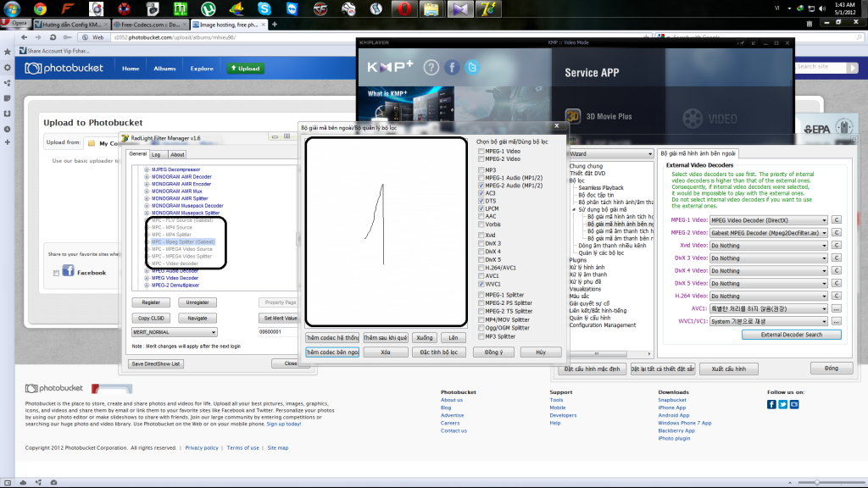Click Photobucket logo in header
The height and width of the screenshot is (488, 868).
[x=64, y=68]
